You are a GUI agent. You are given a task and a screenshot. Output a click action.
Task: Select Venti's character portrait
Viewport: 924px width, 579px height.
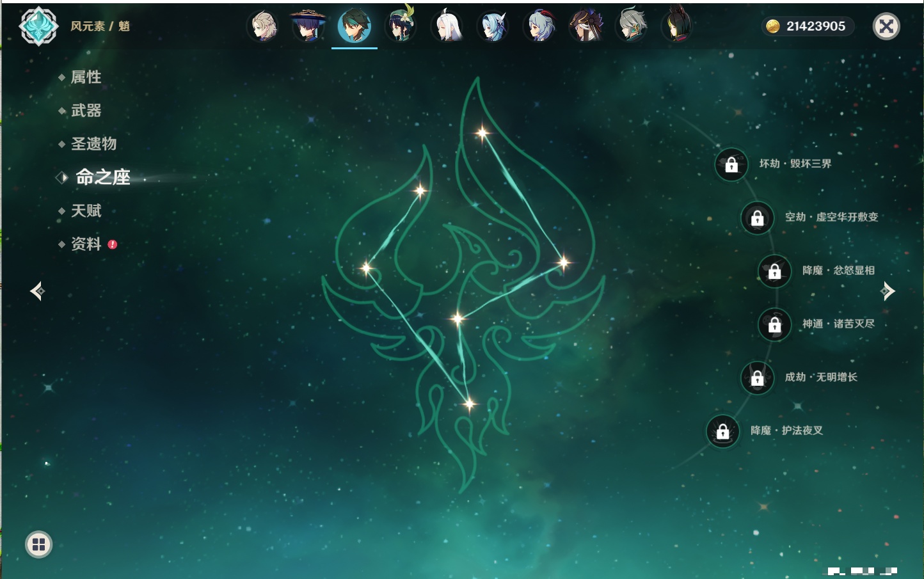(x=401, y=26)
